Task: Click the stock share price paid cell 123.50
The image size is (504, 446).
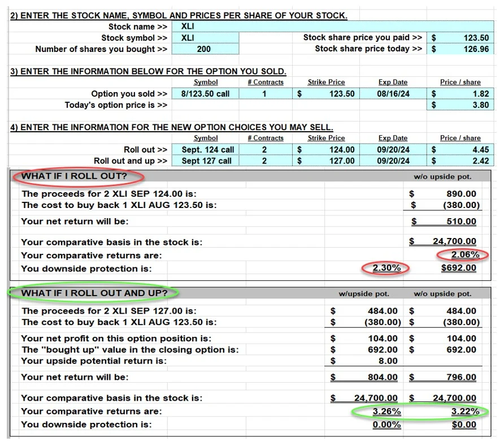Action: [460, 38]
